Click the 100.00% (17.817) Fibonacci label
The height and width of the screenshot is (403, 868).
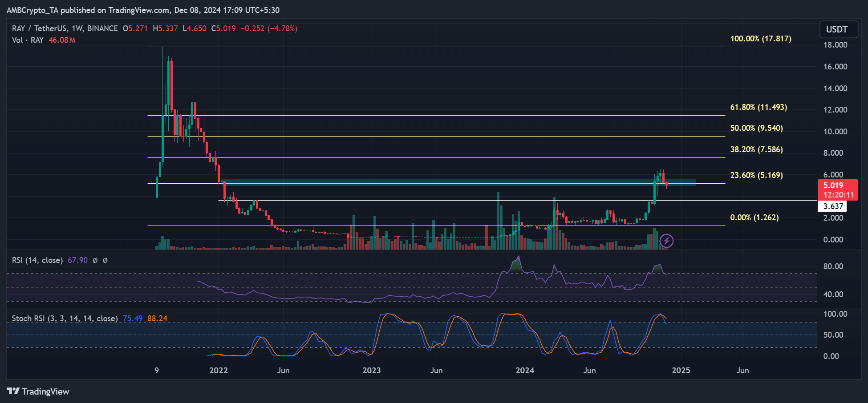pos(761,39)
